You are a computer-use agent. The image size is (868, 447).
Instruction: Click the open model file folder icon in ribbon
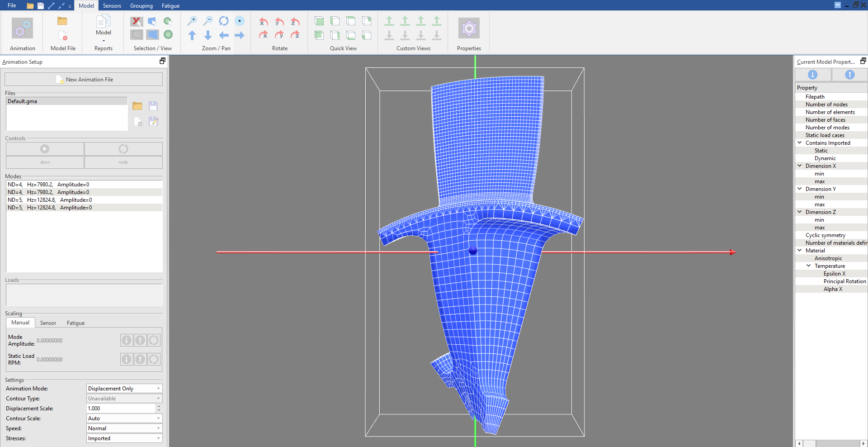click(x=62, y=21)
